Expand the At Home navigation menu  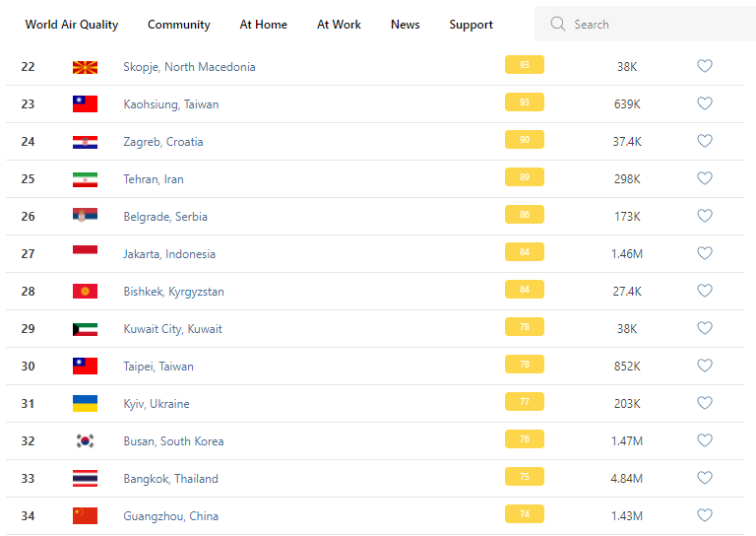(x=264, y=25)
